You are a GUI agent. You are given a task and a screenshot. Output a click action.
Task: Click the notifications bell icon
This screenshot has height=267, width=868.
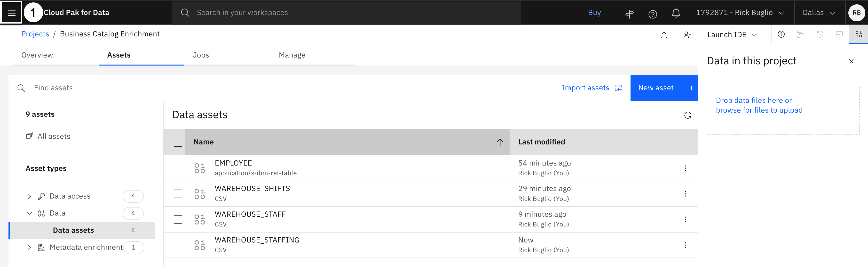pos(676,13)
